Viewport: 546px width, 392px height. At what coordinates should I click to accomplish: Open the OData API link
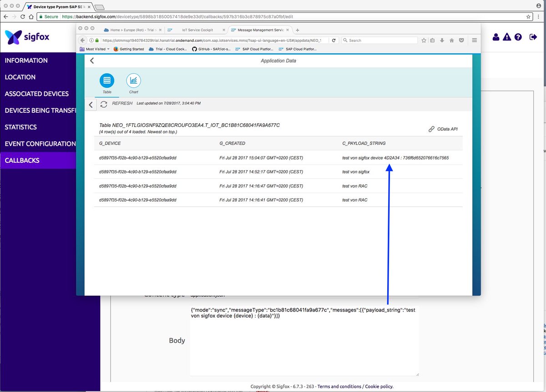tap(443, 129)
